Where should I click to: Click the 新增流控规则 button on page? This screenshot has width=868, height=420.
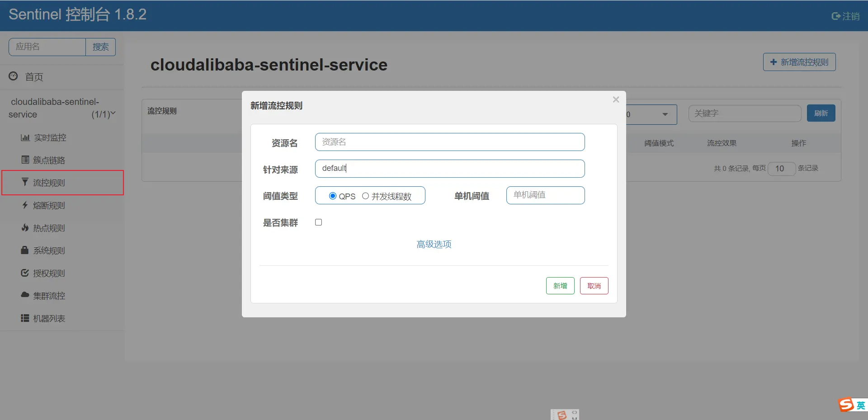pos(799,62)
